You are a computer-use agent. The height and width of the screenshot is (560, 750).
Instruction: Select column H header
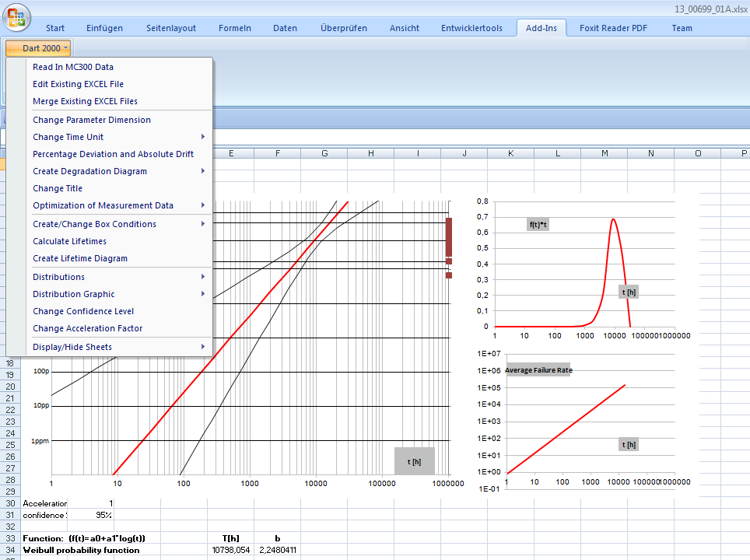coord(370,153)
